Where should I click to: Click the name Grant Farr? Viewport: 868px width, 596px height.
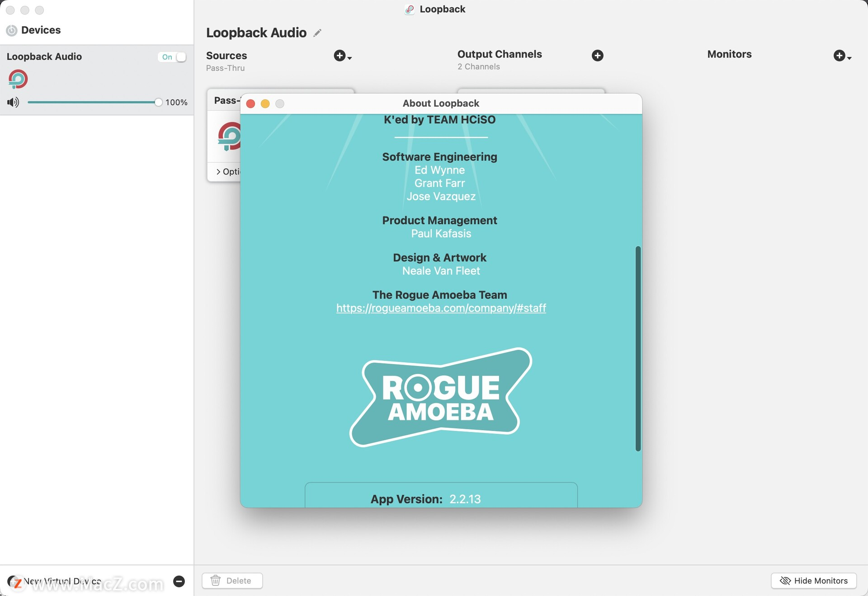click(x=439, y=183)
